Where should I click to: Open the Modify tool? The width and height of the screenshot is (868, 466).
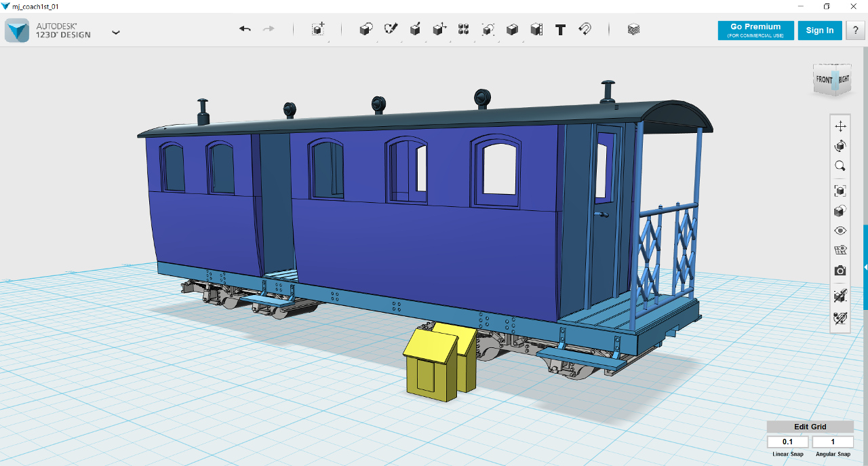coord(439,29)
